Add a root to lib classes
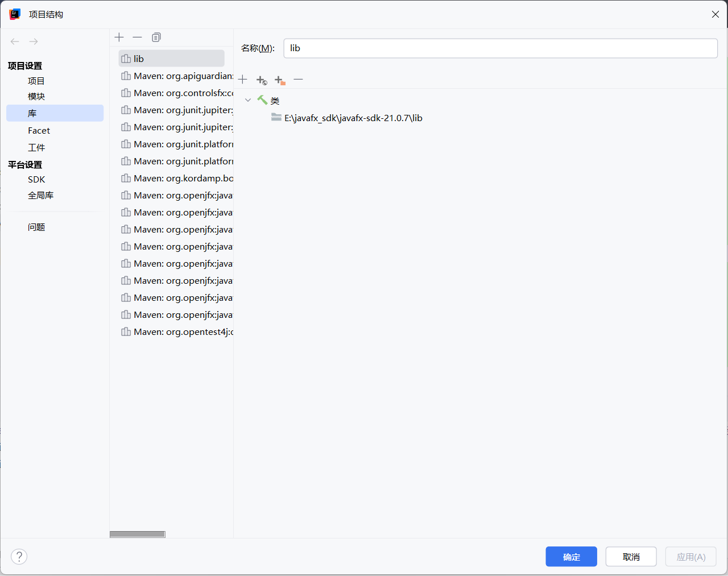The width and height of the screenshot is (728, 576). point(243,80)
